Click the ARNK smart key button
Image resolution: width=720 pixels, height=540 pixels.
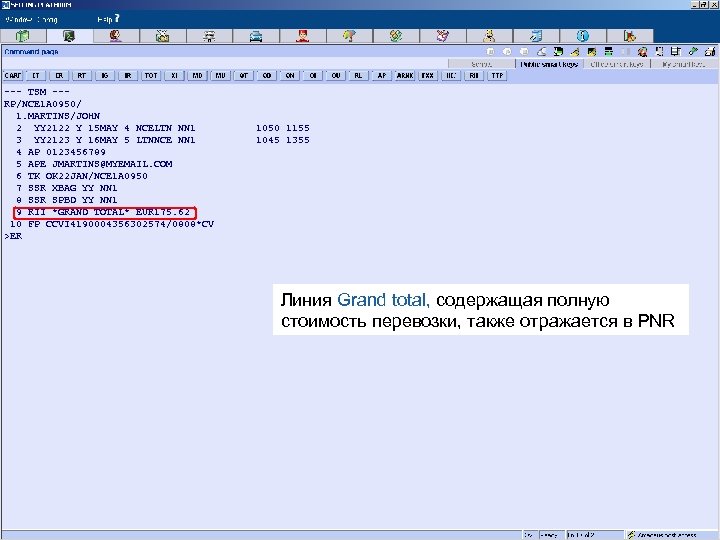[x=405, y=76]
